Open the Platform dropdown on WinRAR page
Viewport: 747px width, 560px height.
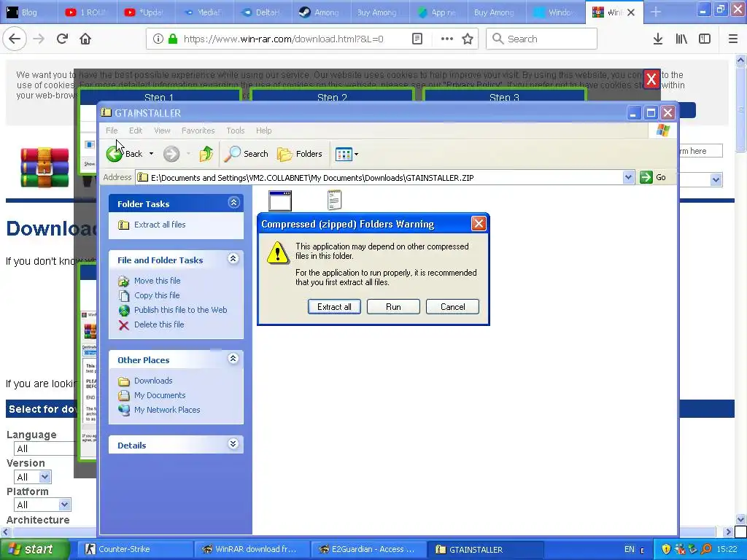coord(43,505)
